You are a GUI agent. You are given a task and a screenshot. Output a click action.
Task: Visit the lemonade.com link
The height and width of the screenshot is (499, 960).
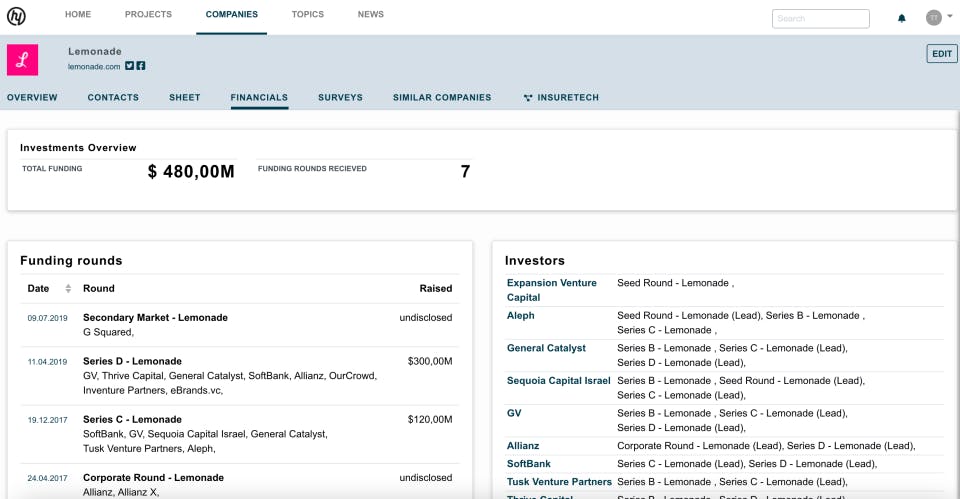click(94, 67)
